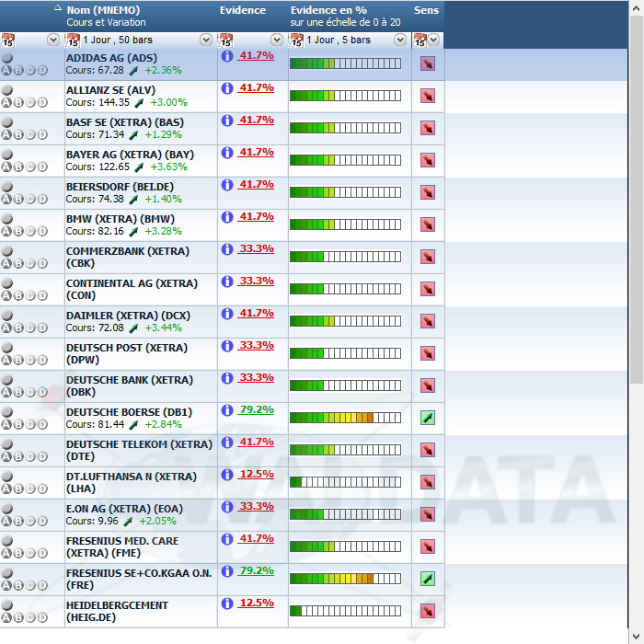Viewport: 644px width, 644px height.
Task: Toggle list B for DEUTSCHE BOERSE
Action: [x=18, y=424]
